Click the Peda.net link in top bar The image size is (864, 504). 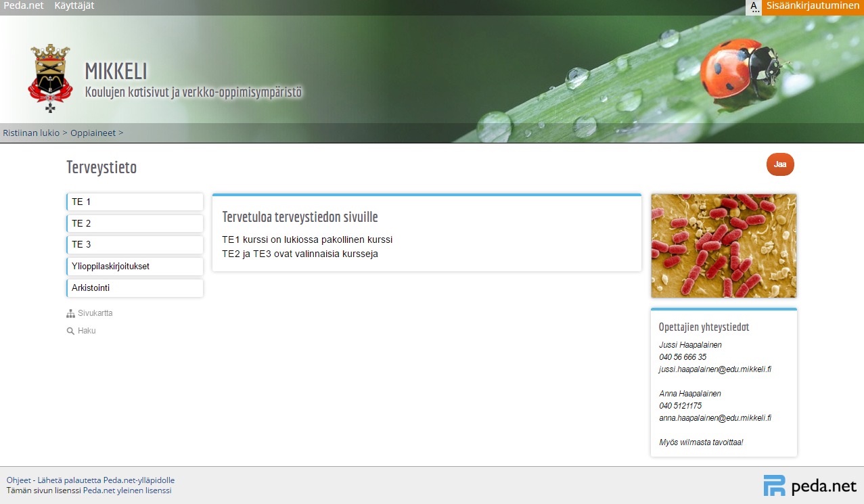(24, 6)
